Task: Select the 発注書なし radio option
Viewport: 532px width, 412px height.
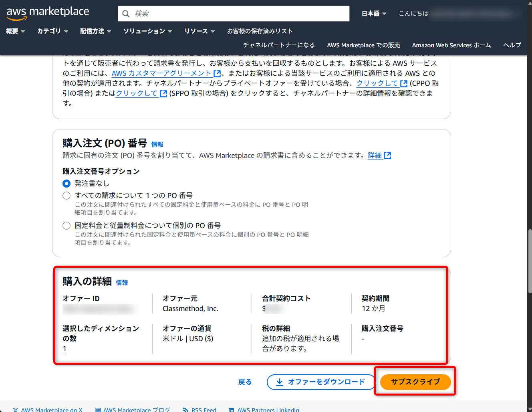Action: pos(66,184)
